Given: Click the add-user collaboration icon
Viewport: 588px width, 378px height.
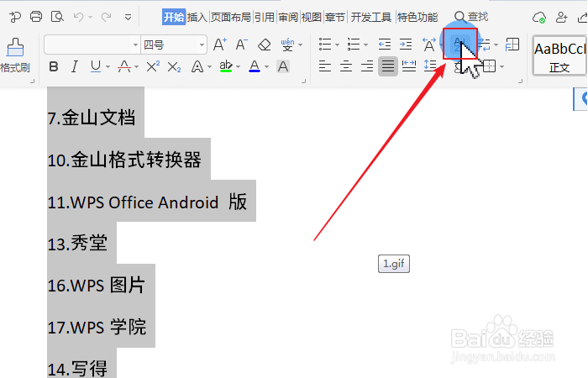Looking at the screenshot, I should coord(561,18).
